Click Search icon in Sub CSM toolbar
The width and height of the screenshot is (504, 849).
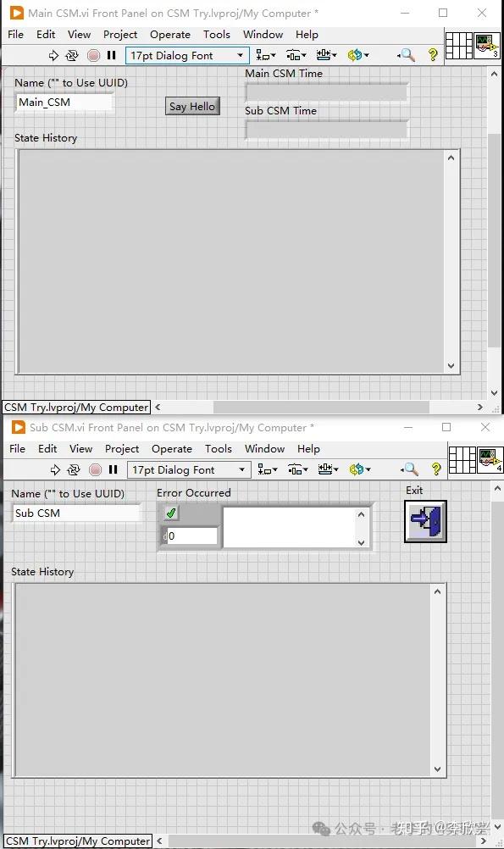(409, 469)
